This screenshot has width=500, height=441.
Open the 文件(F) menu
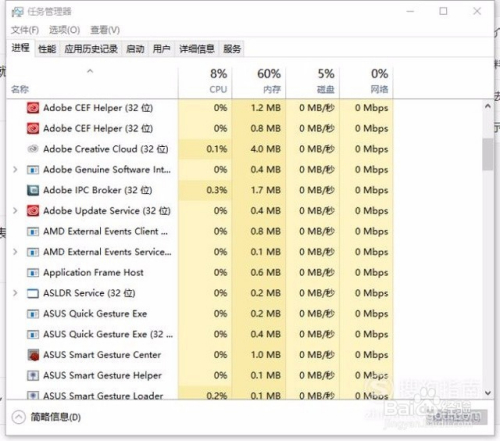[x=25, y=30]
